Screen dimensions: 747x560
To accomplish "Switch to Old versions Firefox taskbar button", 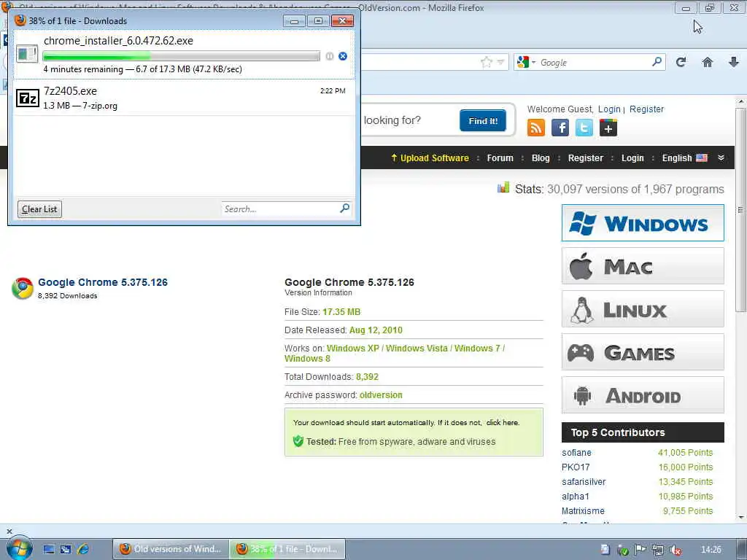I will pyautogui.click(x=171, y=549).
